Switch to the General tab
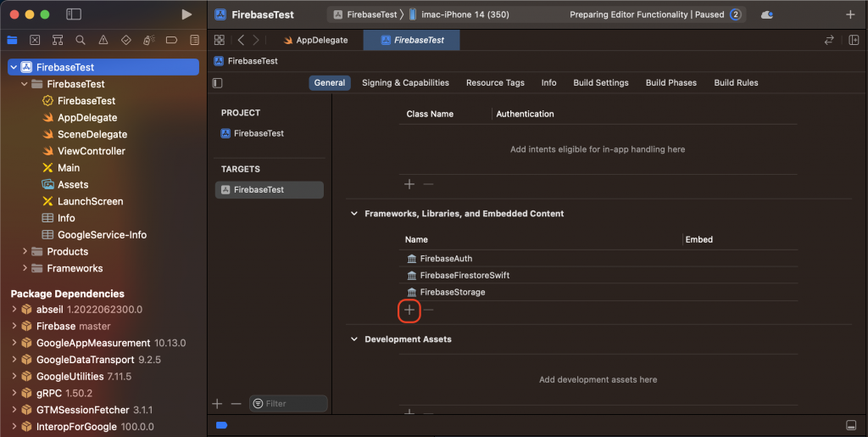This screenshot has width=868, height=437. click(330, 83)
